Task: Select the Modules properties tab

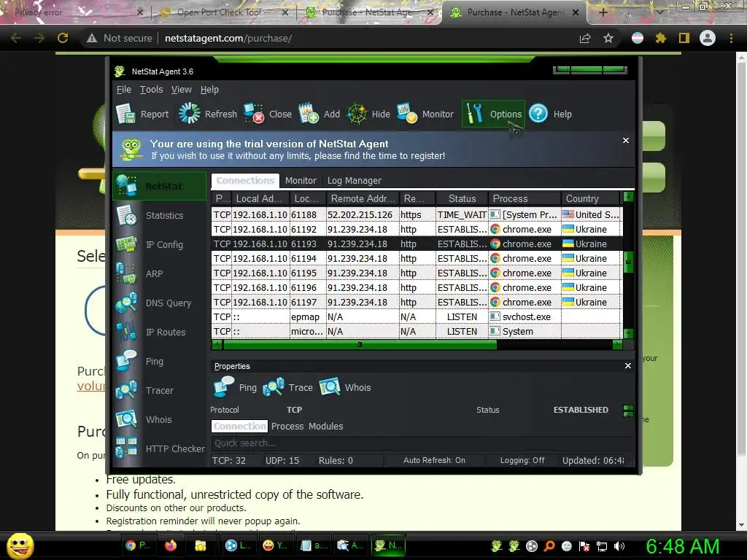Action: pyautogui.click(x=325, y=426)
